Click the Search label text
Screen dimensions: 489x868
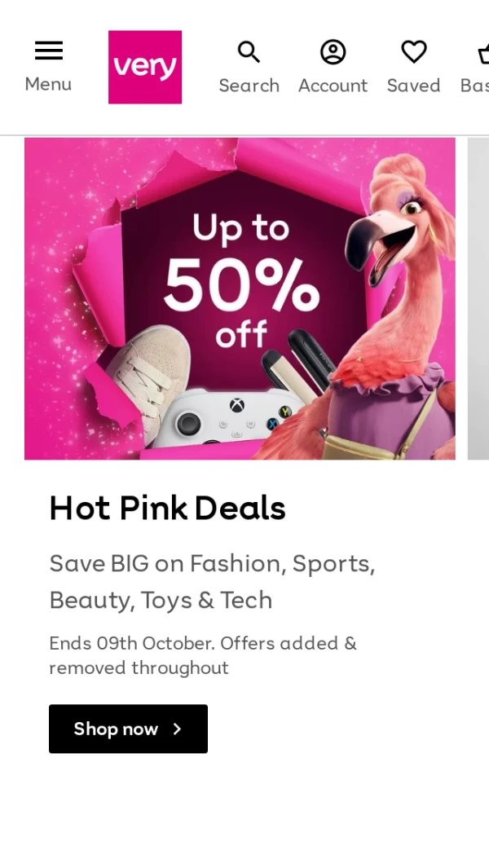point(249,86)
